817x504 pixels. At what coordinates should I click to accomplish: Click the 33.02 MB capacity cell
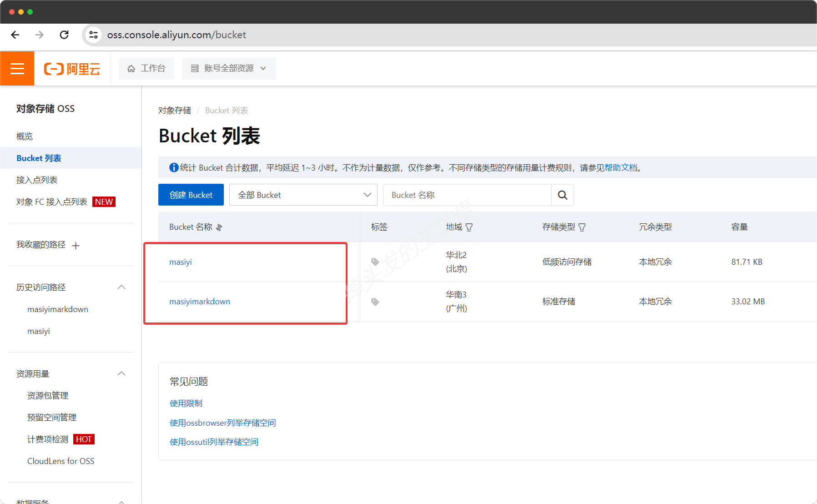pyautogui.click(x=748, y=302)
